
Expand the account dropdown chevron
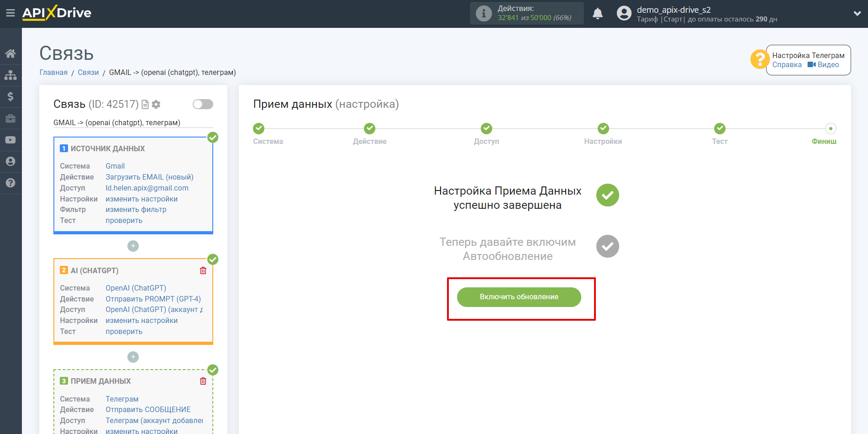click(x=857, y=13)
